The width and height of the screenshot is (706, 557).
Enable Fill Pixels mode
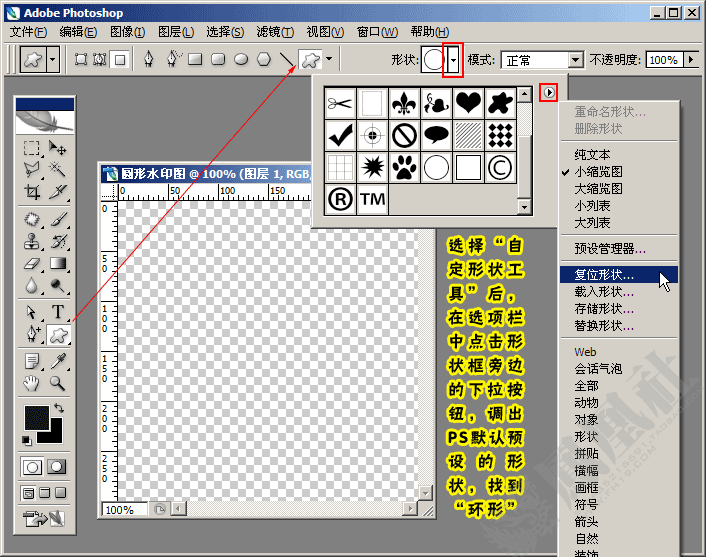click(120, 59)
